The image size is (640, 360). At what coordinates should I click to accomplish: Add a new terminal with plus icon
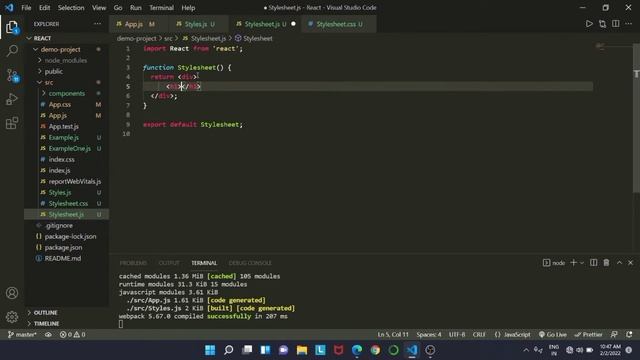click(573, 263)
